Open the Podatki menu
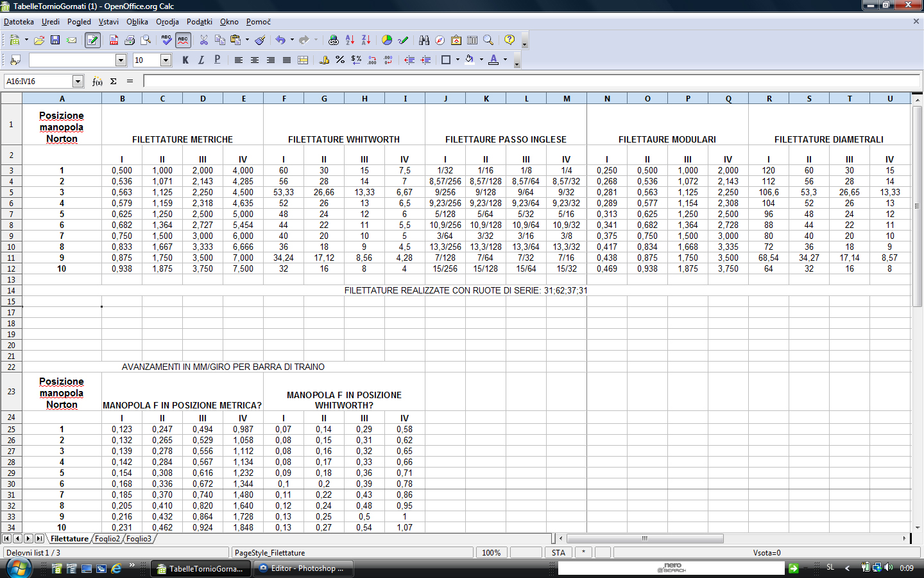The width and height of the screenshot is (924, 578). click(200, 22)
